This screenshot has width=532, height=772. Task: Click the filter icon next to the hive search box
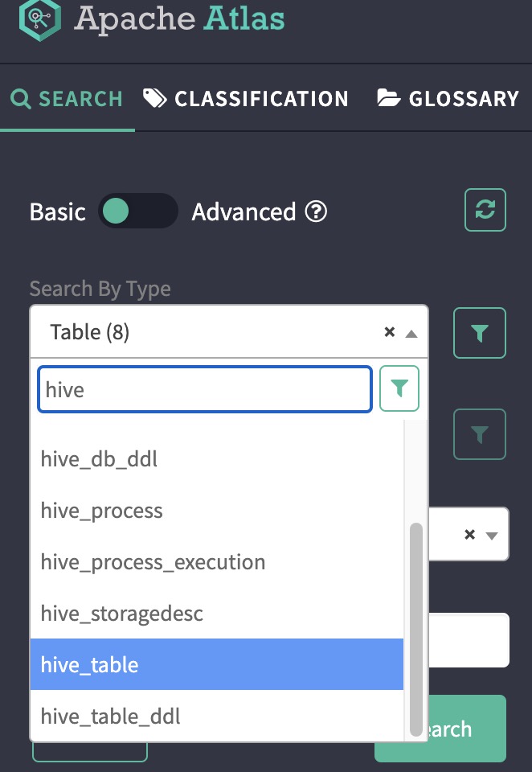coord(399,388)
